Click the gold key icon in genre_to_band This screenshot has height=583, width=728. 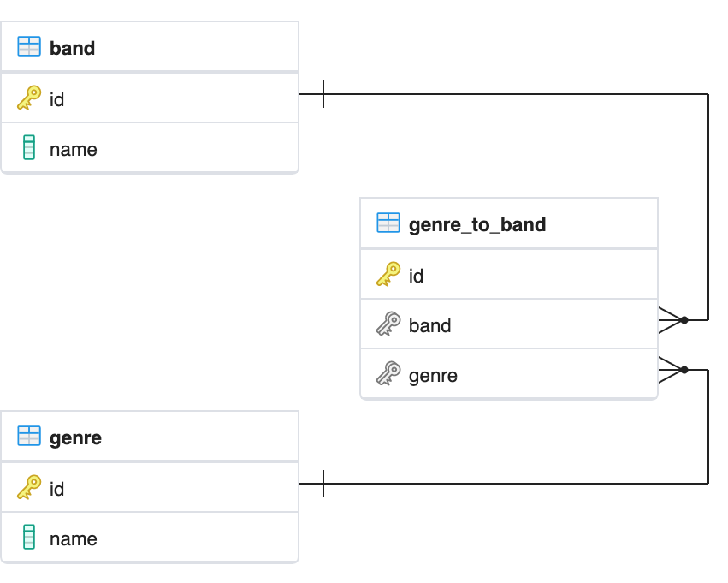(x=388, y=274)
